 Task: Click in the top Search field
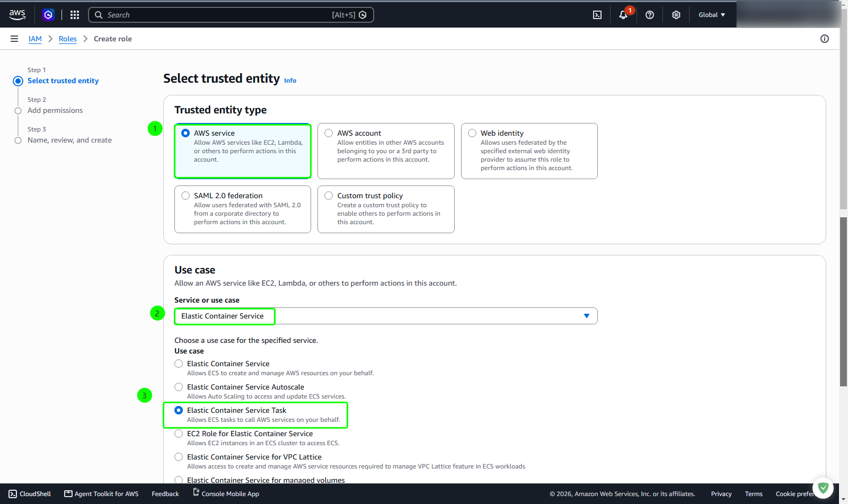click(x=231, y=15)
